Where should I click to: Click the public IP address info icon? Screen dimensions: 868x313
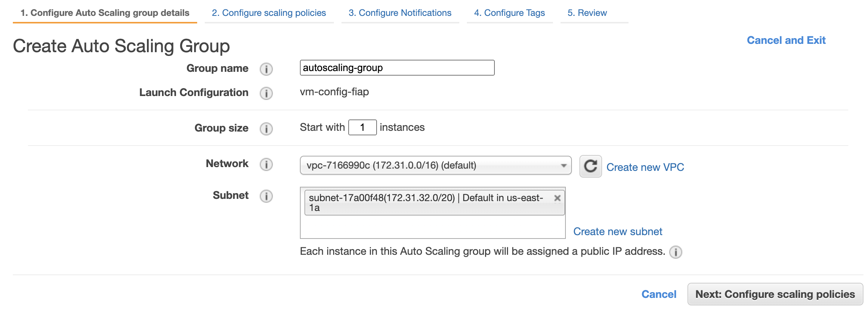(x=675, y=252)
